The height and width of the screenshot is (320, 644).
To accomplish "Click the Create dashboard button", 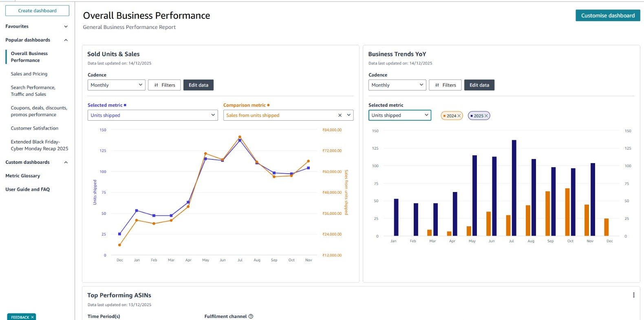I will 37,11.
